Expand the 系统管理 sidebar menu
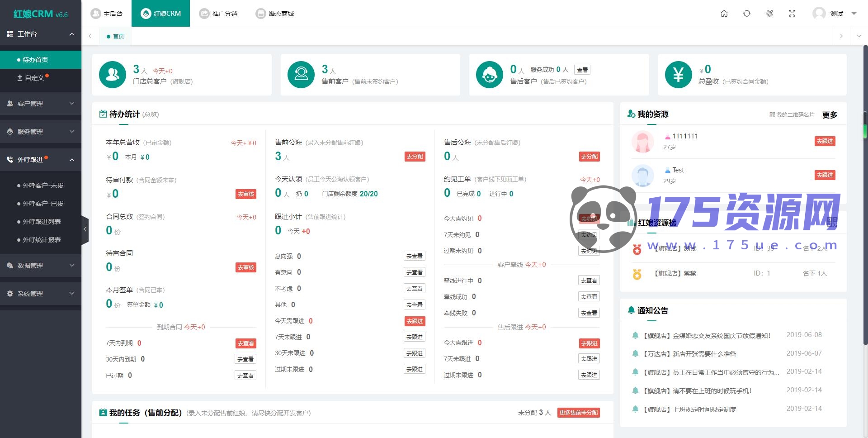The image size is (868, 438). [41, 294]
